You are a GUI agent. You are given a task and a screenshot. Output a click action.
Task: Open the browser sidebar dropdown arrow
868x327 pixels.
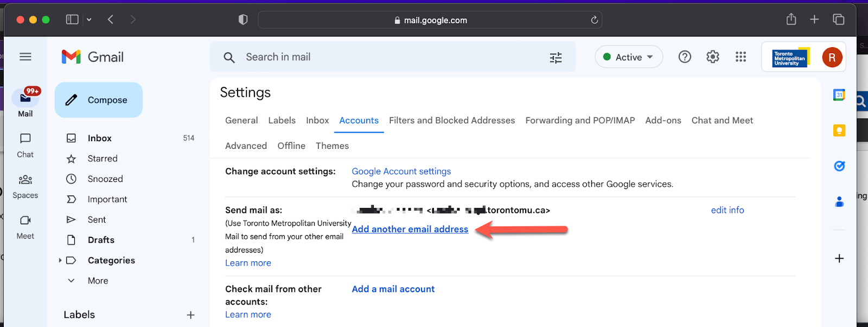[x=89, y=20]
